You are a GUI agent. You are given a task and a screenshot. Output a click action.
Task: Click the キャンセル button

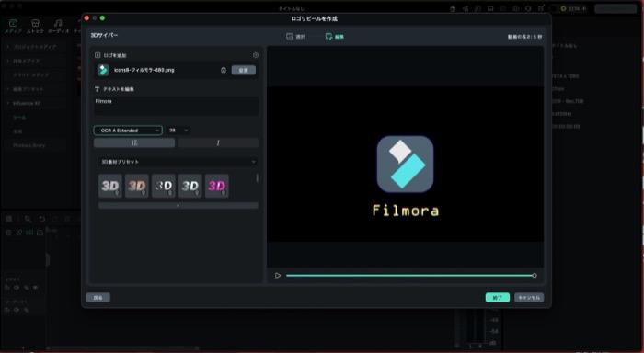pyautogui.click(x=529, y=298)
